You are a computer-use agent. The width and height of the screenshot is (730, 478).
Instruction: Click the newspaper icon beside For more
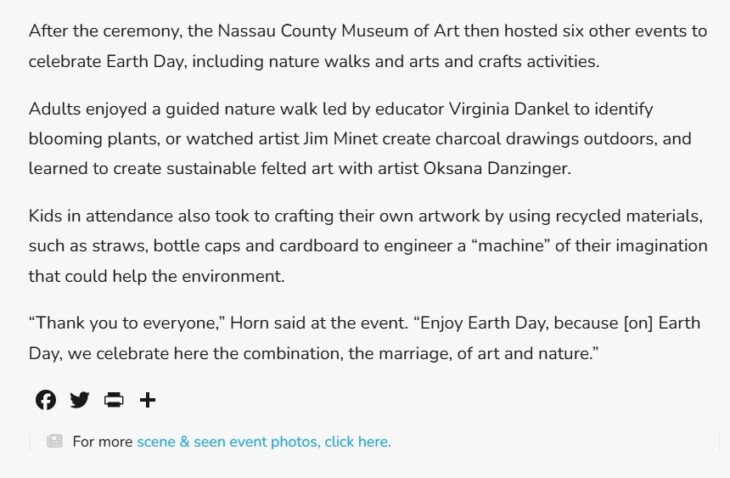54,441
